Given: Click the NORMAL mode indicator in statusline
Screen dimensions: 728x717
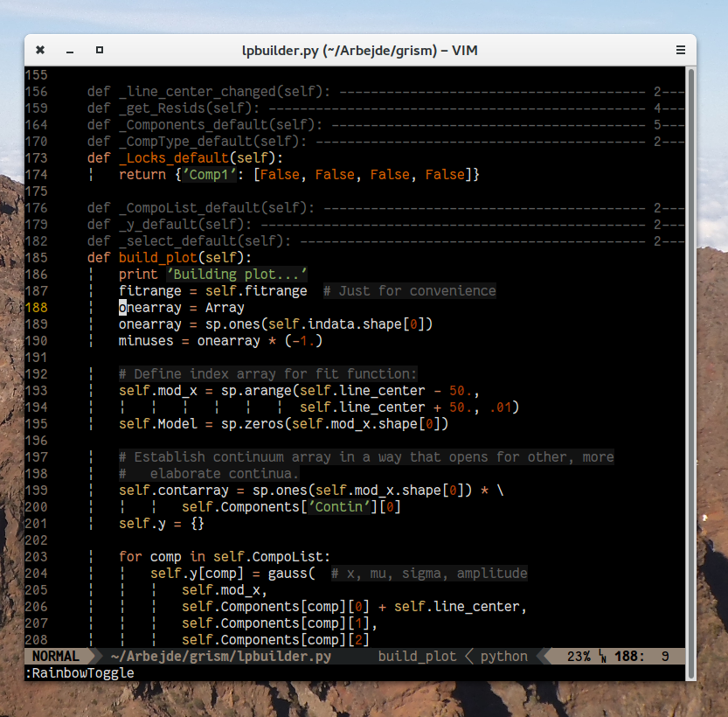Looking at the screenshot, I should pos(56,656).
